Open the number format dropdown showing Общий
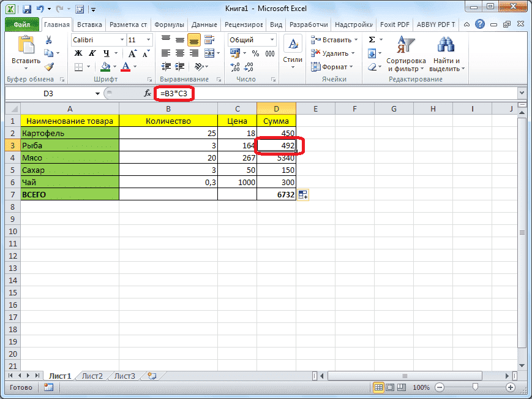 click(x=272, y=39)
